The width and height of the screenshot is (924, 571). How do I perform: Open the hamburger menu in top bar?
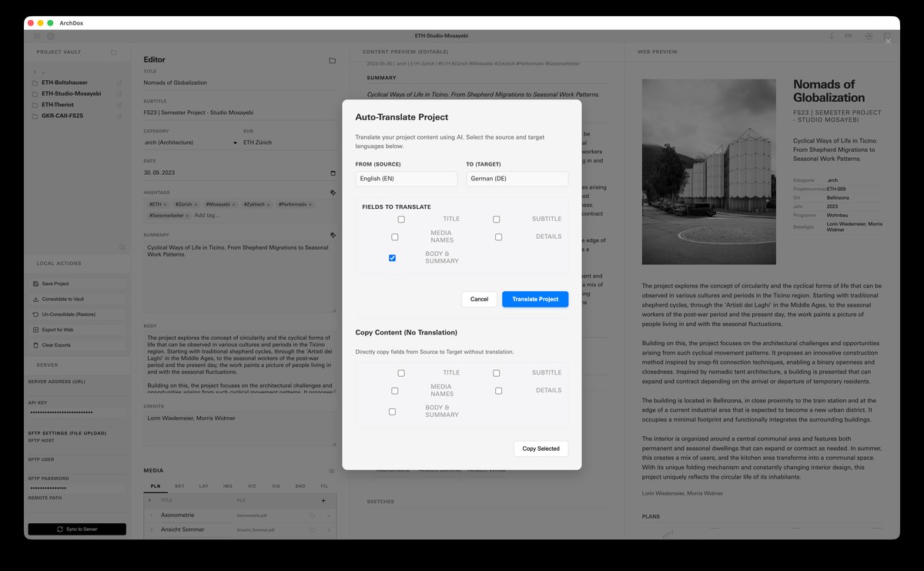(36, 36)
